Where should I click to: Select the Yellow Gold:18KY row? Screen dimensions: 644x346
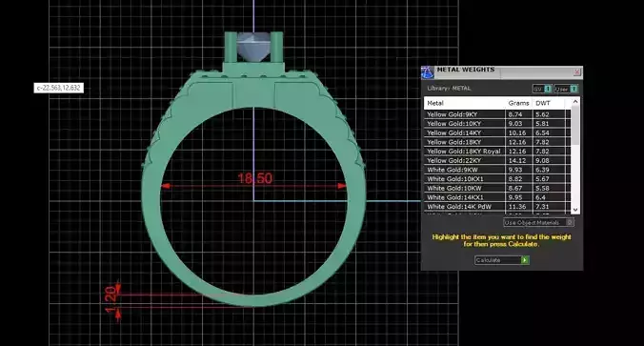point(497,142)
